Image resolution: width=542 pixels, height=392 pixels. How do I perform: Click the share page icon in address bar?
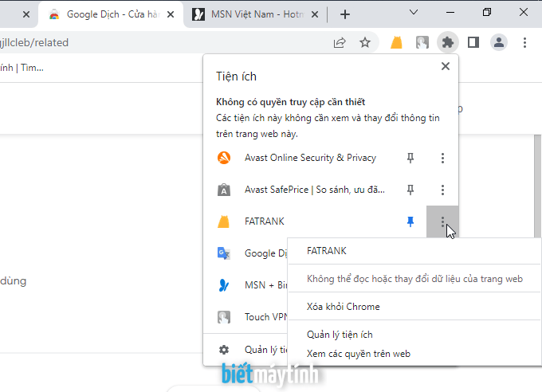click(x=340, y=42)
